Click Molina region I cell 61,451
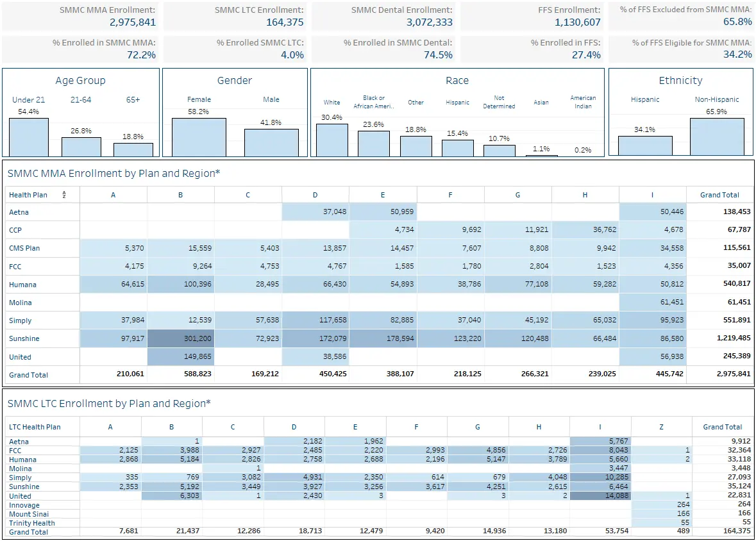 (653, 303)
